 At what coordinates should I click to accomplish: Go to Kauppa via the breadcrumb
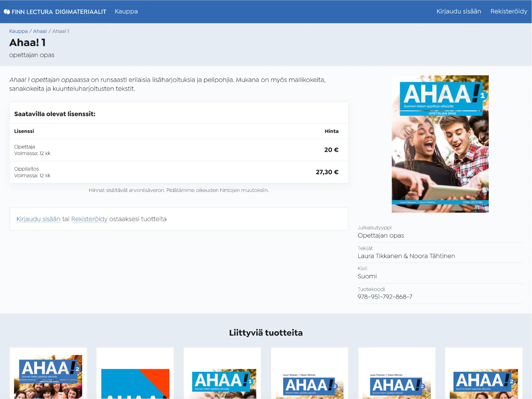pos(18,31)
